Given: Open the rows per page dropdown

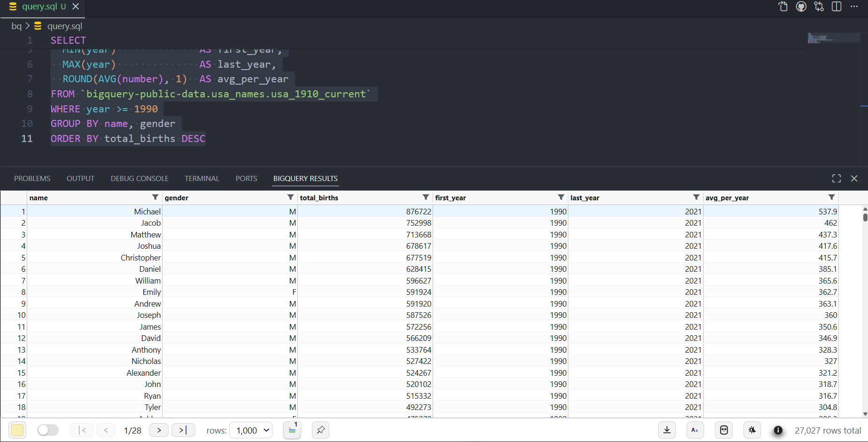Looking at the screenshot, I should [251, 430].
